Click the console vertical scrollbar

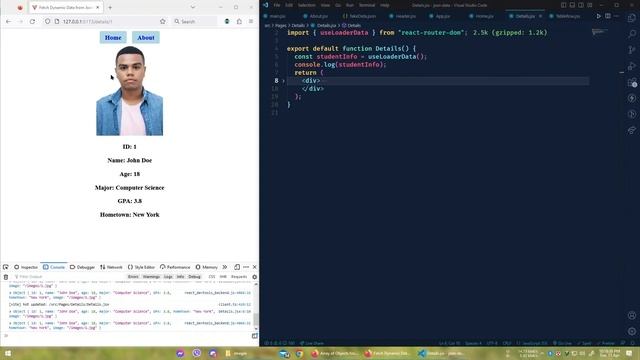click(x=256, y=306)
